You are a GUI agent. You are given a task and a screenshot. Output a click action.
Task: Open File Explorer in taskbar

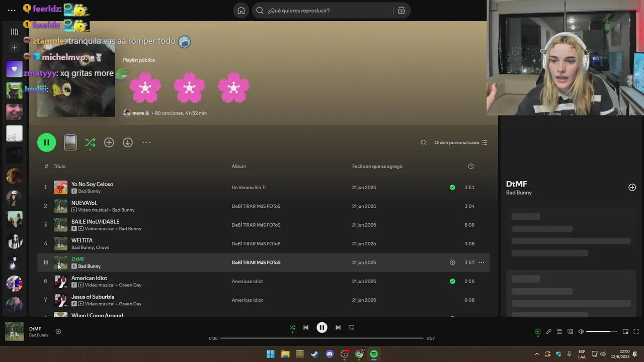click(285, 354)
